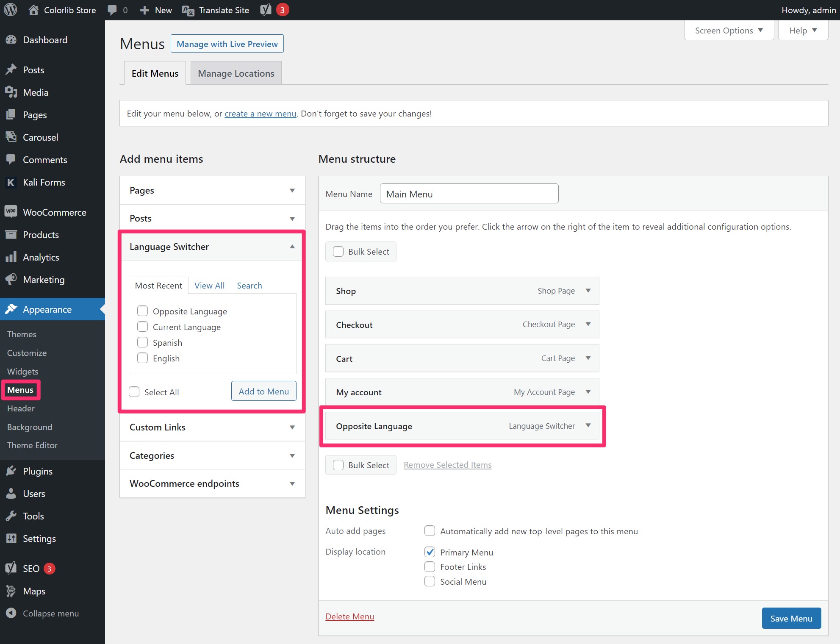This screenshot has height=644, width=840.
Task: Open the Theme Editor submenu item
Action: click(32, 445)
